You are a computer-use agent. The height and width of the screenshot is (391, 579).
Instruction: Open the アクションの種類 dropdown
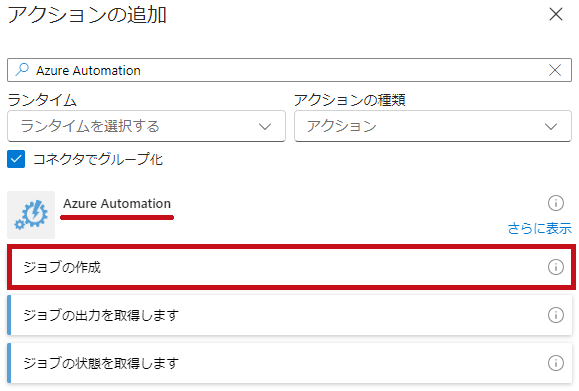(433, 126)
